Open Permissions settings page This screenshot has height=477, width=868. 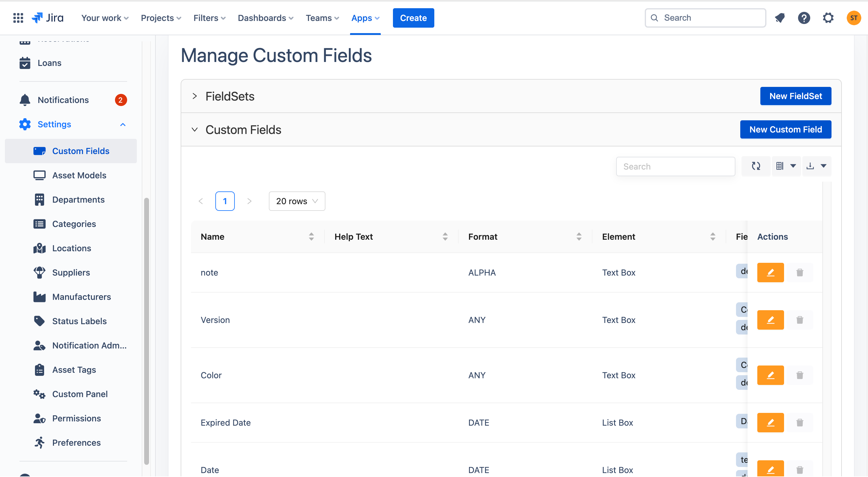tap(71, 418)
